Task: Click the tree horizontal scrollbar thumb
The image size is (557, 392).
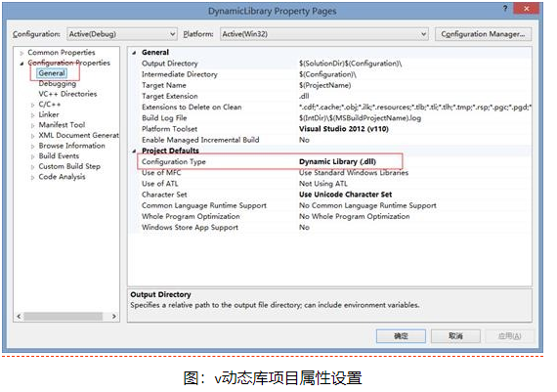Action: point(64,317)
